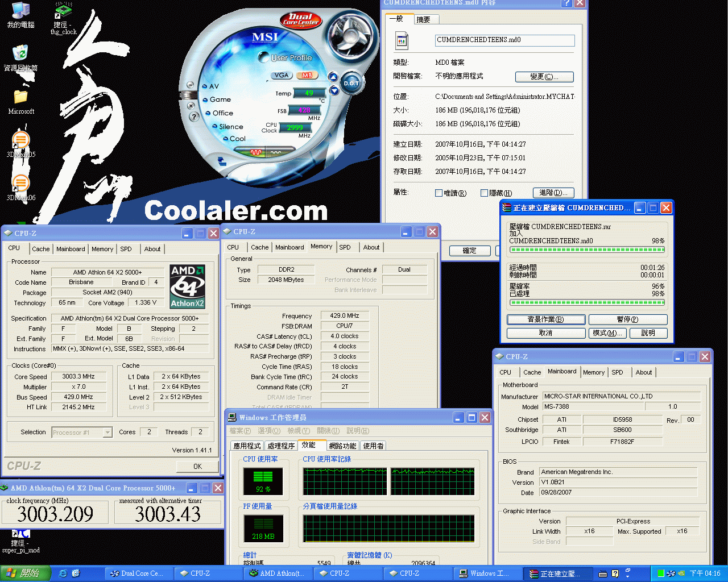Click the PF usage meter showing 218 MB
728x582 pixels.
point(263,528)
